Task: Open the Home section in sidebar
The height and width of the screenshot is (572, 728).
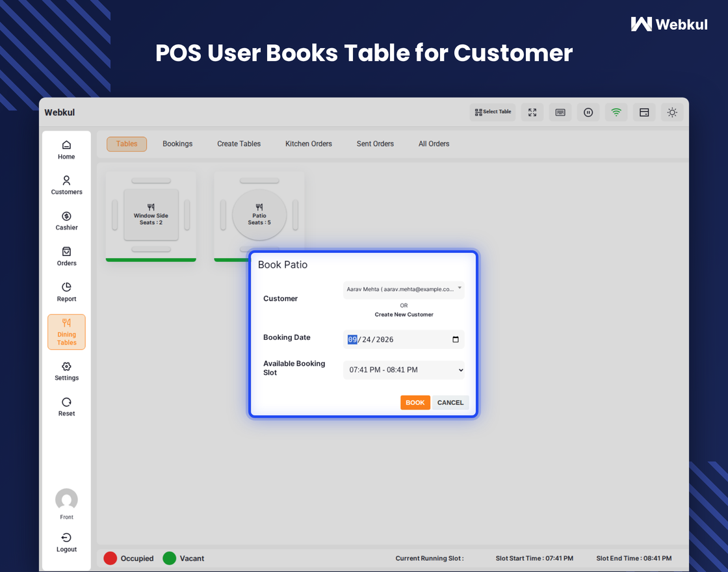Action: tap(66, 150)
